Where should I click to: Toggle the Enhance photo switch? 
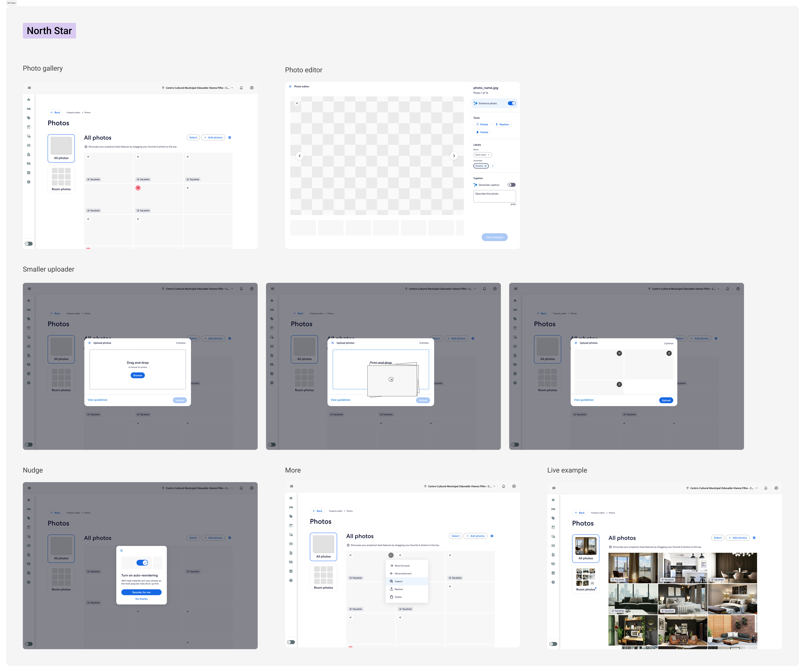(511, 104)
